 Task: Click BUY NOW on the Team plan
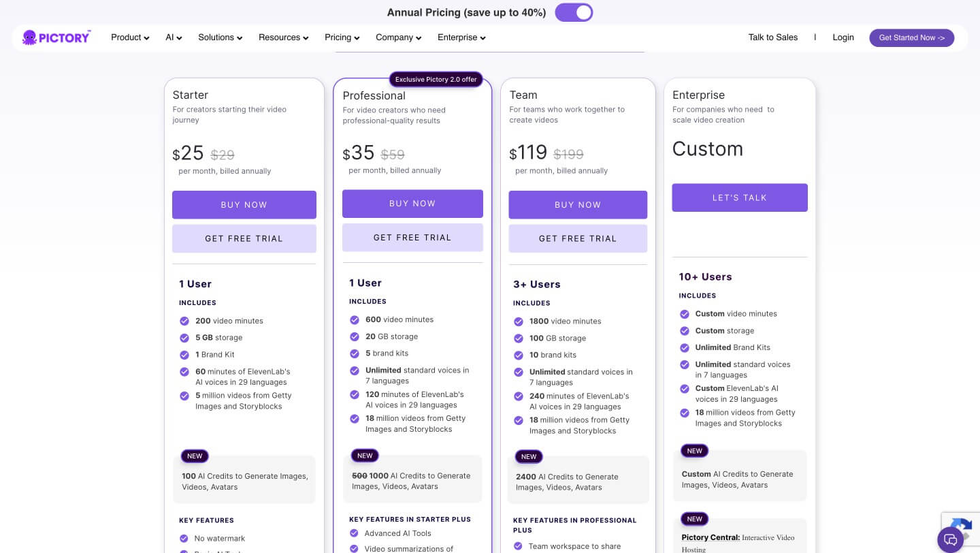[578, 205]
